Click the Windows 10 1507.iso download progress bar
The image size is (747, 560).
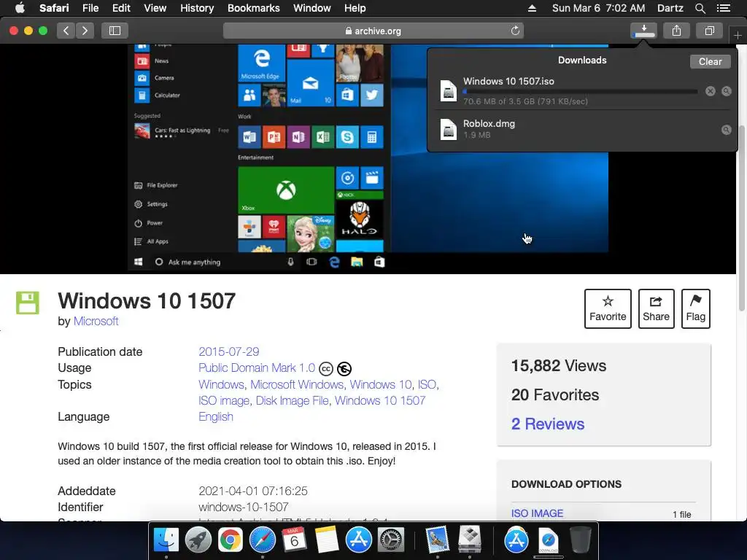click(580, 91)
